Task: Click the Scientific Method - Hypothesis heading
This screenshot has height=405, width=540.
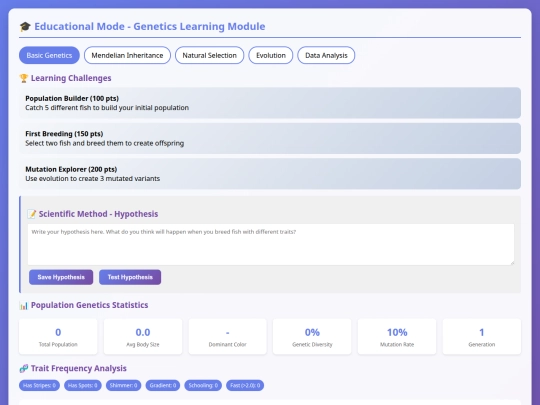Action: 98,214
